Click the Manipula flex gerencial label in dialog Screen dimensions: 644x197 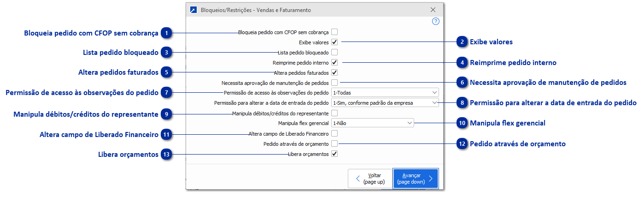pyautogui.click(x=304, y=123)
